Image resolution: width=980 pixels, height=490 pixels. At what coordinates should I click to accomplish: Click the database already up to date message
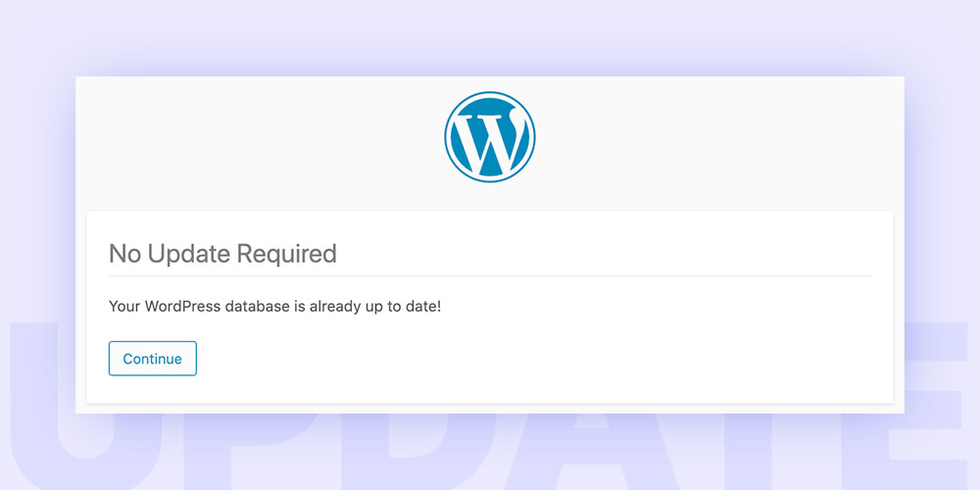point(275,307)
